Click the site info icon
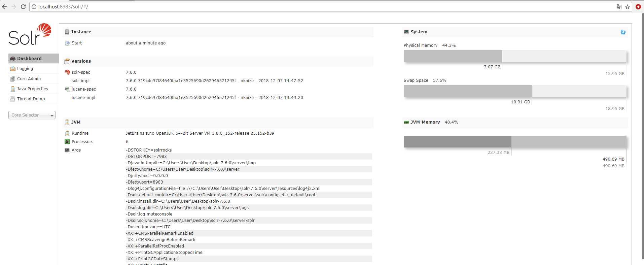 tap(34, 7)
